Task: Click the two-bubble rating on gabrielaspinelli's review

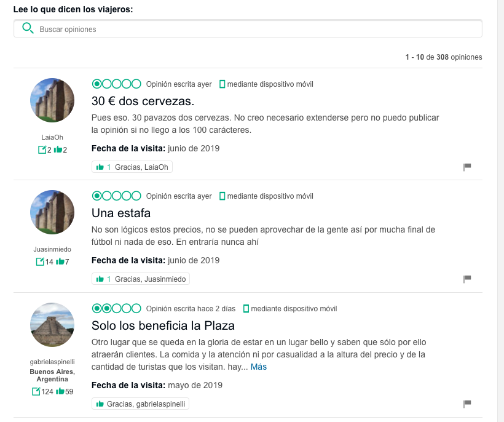Action: point(116,308)
